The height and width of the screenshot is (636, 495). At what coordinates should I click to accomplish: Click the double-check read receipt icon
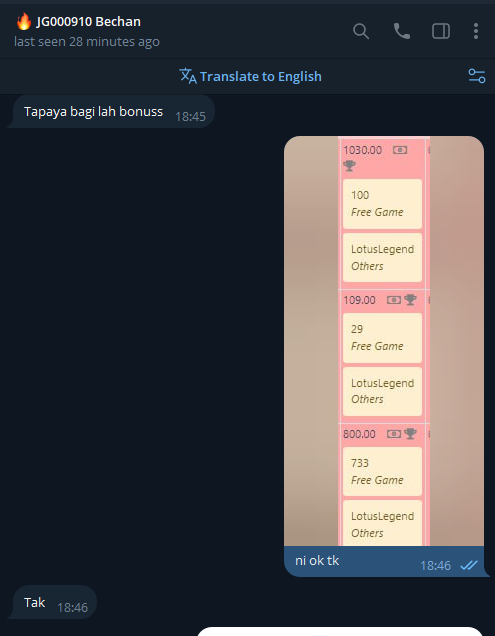pyautogui.click(x=469, y=565)
